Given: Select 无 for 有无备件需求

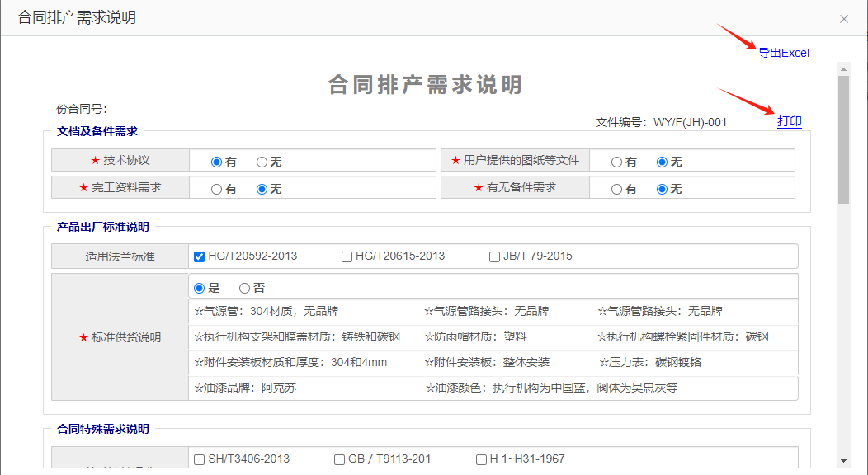Looking at the screenshot, I should (662, 189).
